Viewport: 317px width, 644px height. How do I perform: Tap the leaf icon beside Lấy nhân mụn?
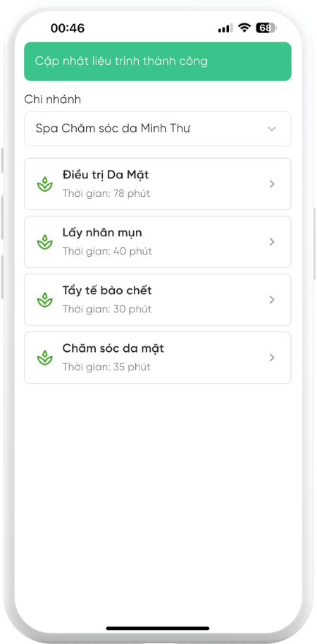(x=44, y=242)
